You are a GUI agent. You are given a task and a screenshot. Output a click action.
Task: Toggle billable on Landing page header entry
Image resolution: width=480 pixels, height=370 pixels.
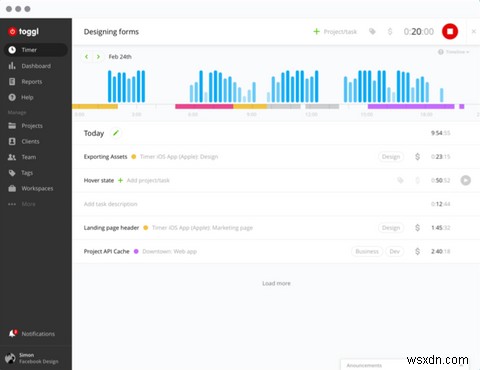point(417,228)
